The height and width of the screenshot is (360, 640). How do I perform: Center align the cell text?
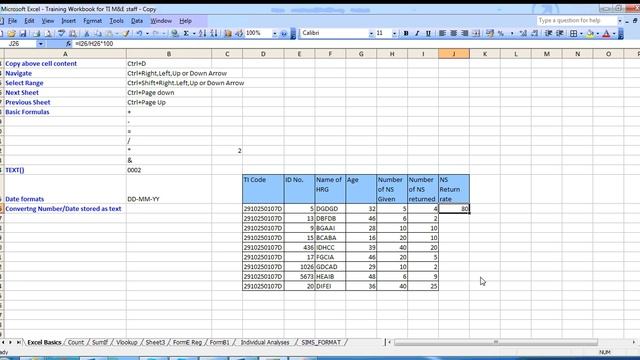tap(453, 33)
